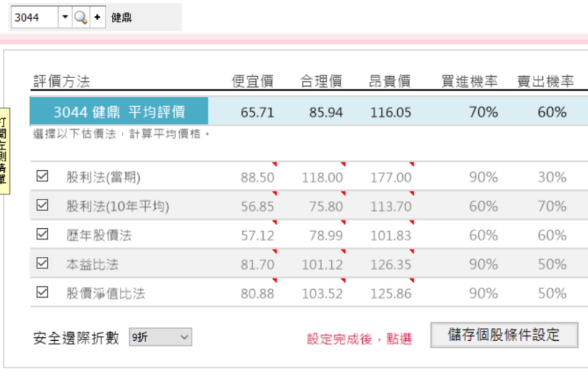Click the magnifier search icon beside 3044
This screenshot has width=588, height=376.
tap(81, 17)
